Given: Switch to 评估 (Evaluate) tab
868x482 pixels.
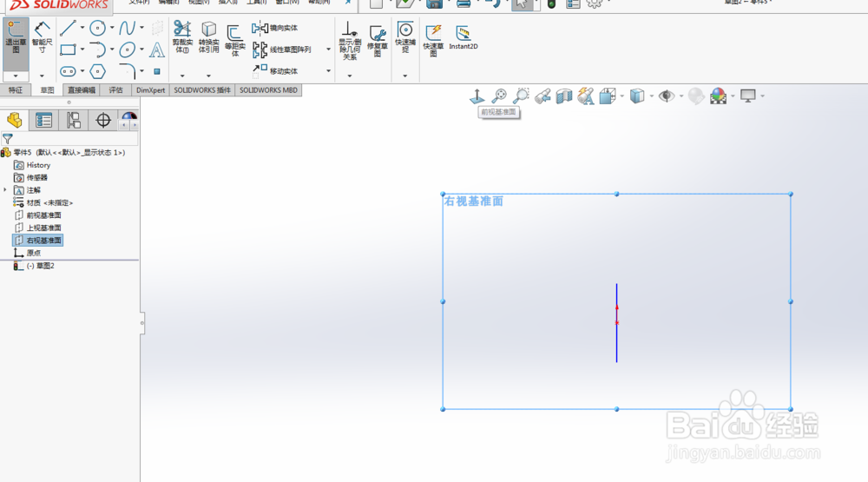Looking at the screenshot, I should pyautogui.click(x=115, y=90).
